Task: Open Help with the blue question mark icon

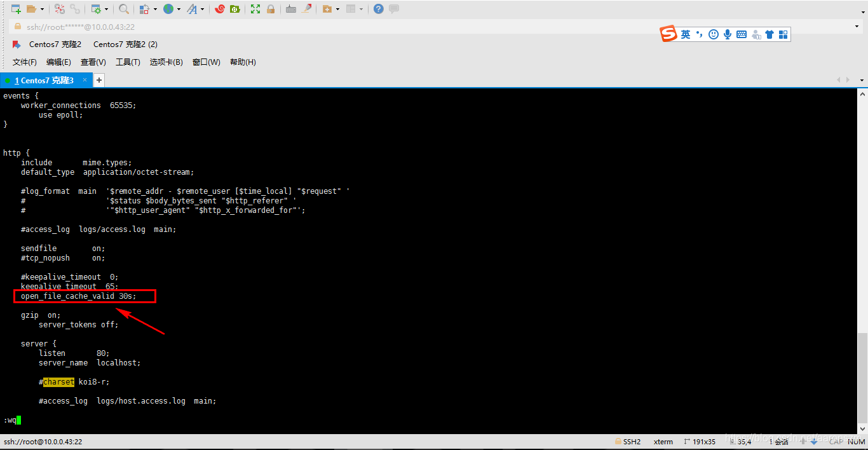Action: pos(379,9)
